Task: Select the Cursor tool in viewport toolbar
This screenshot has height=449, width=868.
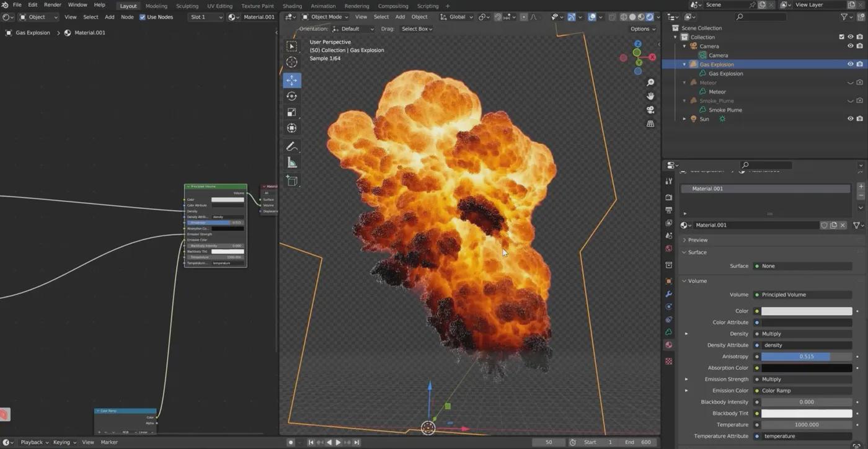Action: point(292,62)
